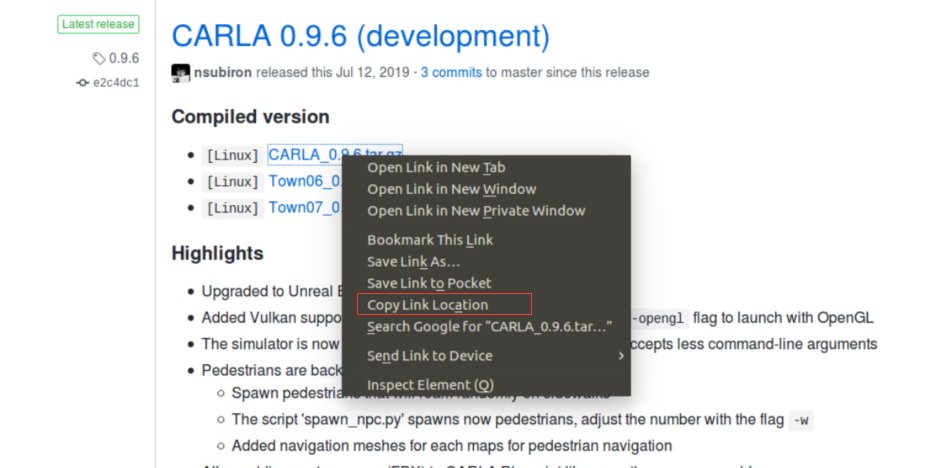Open the 3 commits link
Viewport: 933px width, 468px height.
tap(451, 73)
